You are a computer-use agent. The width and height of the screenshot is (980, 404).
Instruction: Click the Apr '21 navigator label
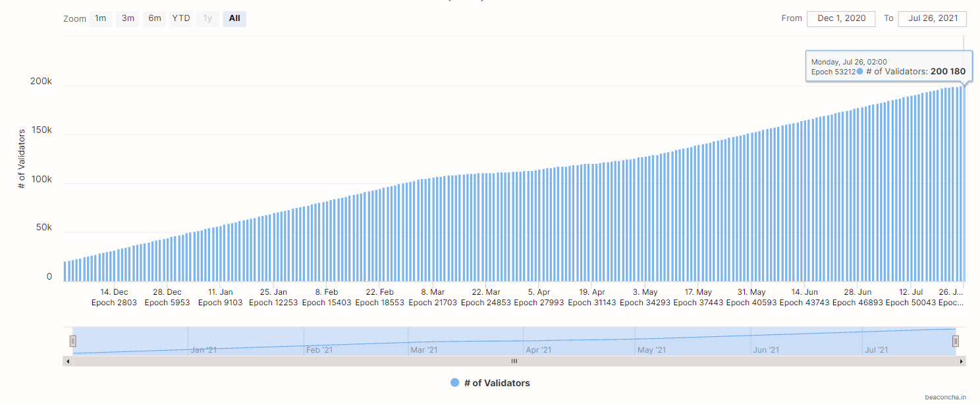tap(538, 350)
